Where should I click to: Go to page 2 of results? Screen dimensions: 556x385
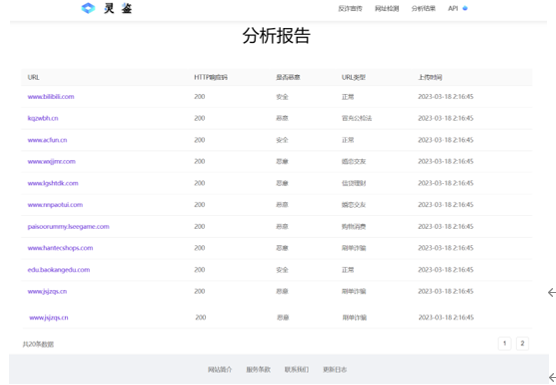(522, 343)
